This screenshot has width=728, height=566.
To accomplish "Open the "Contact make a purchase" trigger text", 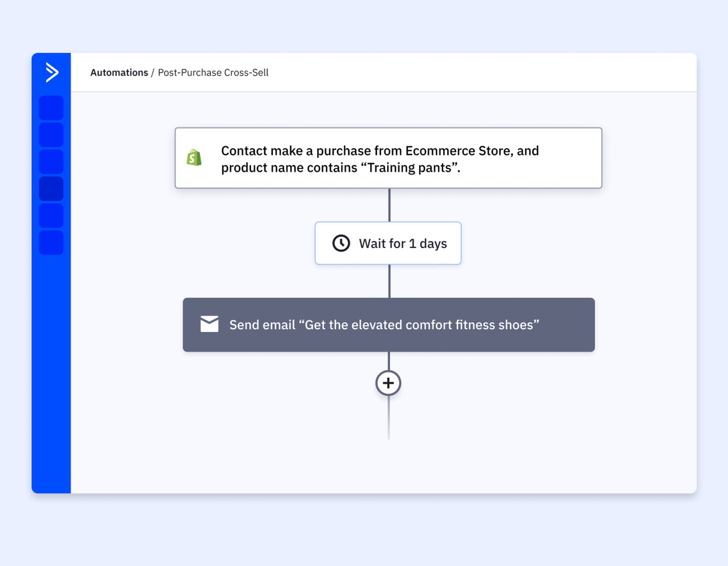I will pos(379,159).
